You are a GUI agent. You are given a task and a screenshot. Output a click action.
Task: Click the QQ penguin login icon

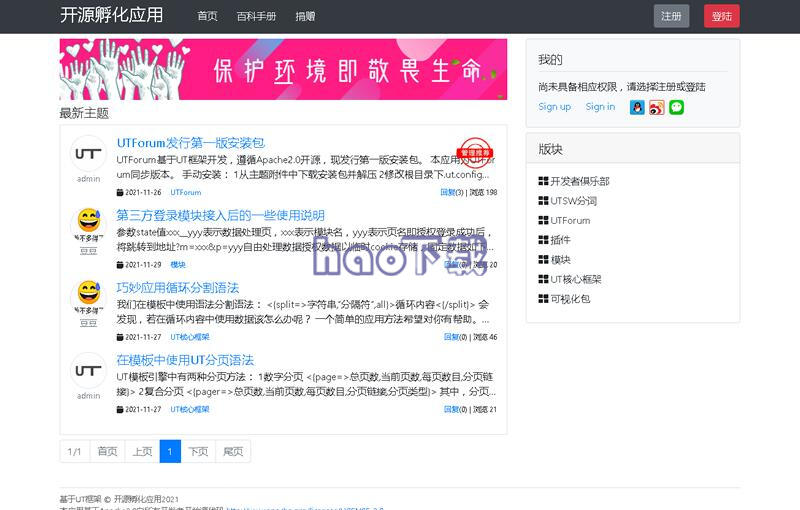pyautogui.click(x=637, y=107)
